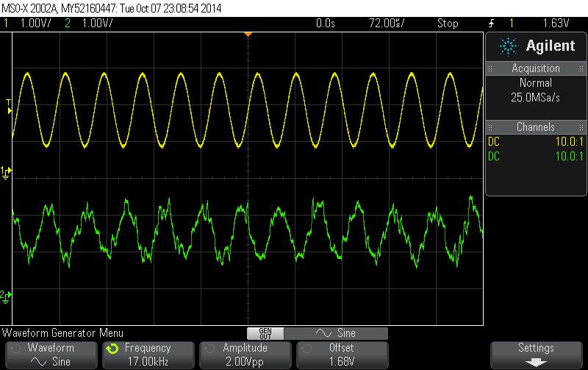Click the rising edge trigger icon

(491, 24)
